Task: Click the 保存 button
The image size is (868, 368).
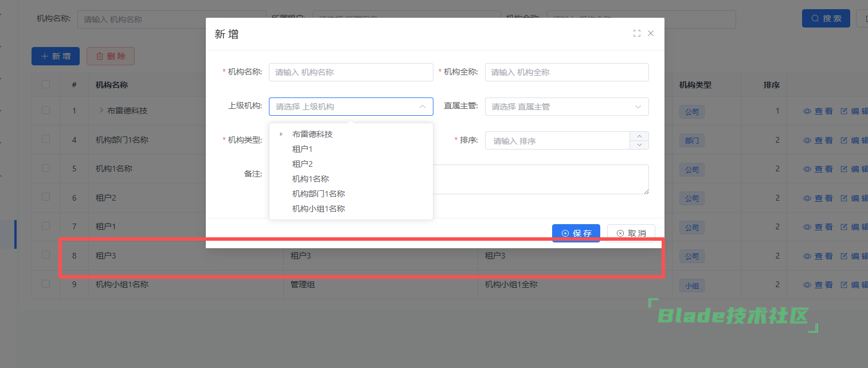Action: coord(576,233)
